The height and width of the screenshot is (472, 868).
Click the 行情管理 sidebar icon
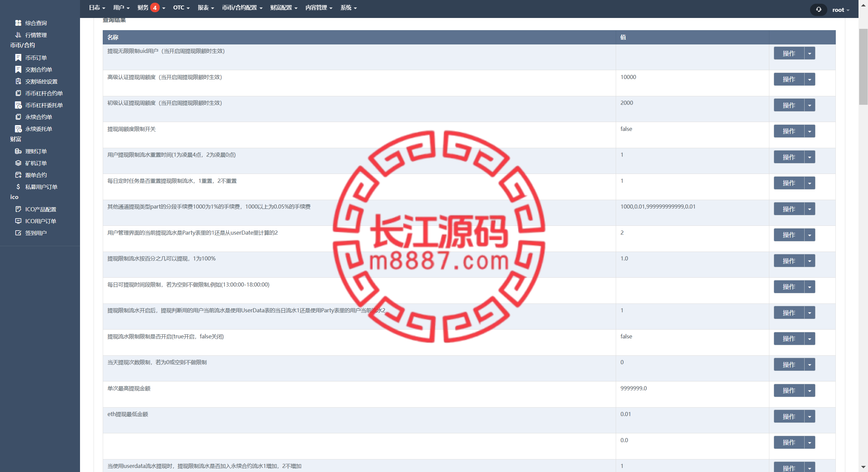tap(18, 35)
